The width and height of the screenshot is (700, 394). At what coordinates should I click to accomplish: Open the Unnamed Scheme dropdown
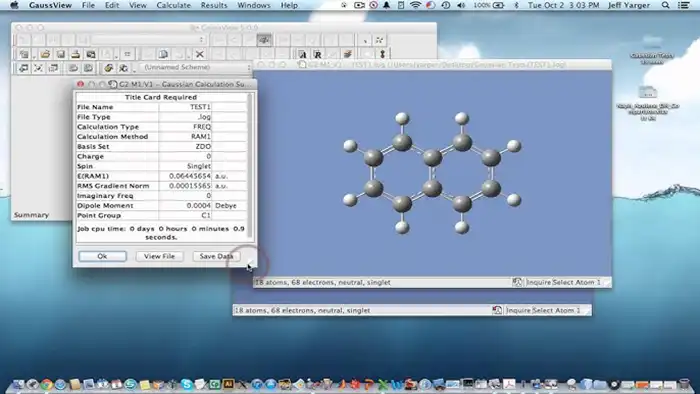click(x=195, y=67)
